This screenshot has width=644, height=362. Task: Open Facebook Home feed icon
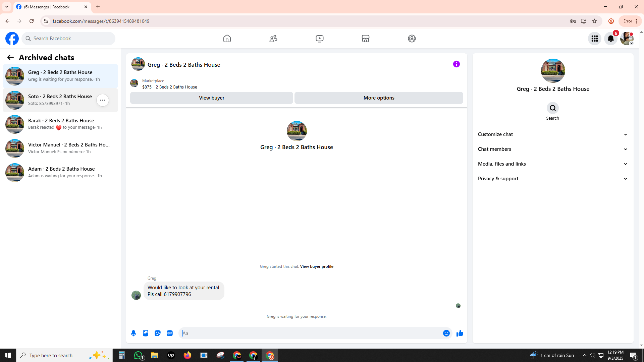tap(227, 39)
